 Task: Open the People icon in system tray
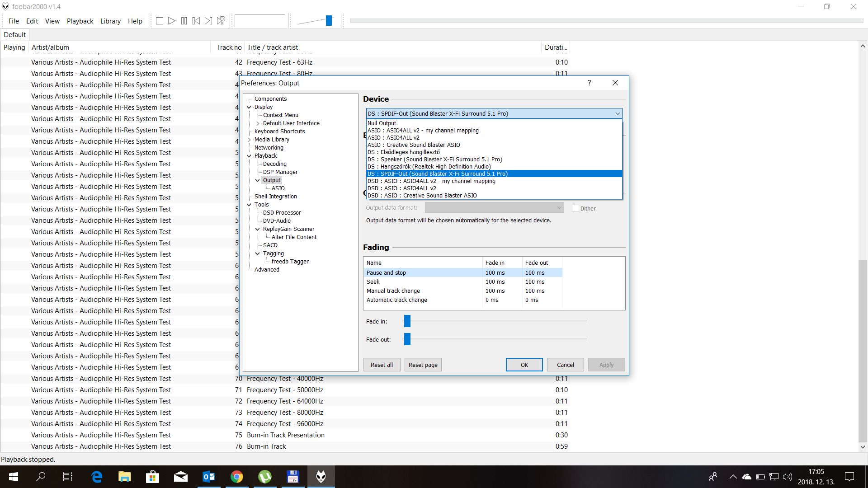(x=713, y=477)
